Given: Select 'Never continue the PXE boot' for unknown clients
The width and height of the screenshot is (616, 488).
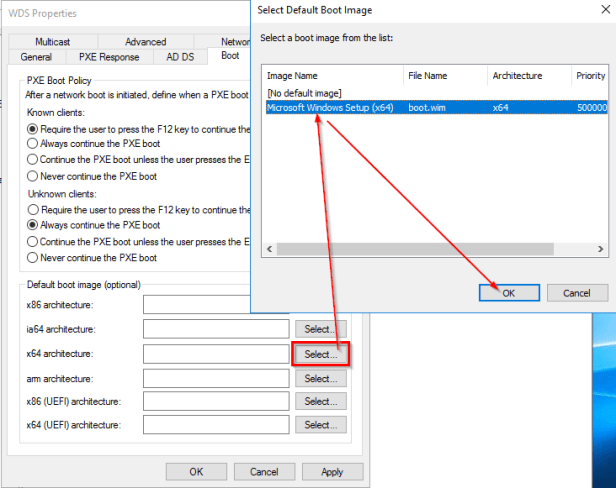Looking at the screenshot, I should tap(34, 258).
